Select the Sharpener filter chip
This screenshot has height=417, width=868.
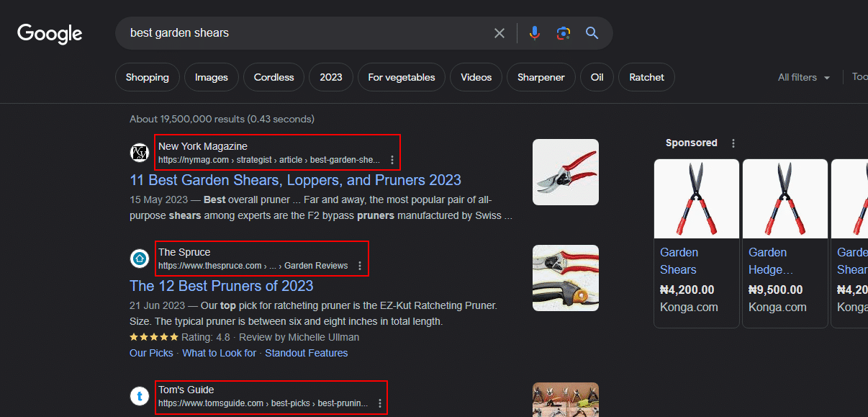pyautogui.click(x=541, y=77)
